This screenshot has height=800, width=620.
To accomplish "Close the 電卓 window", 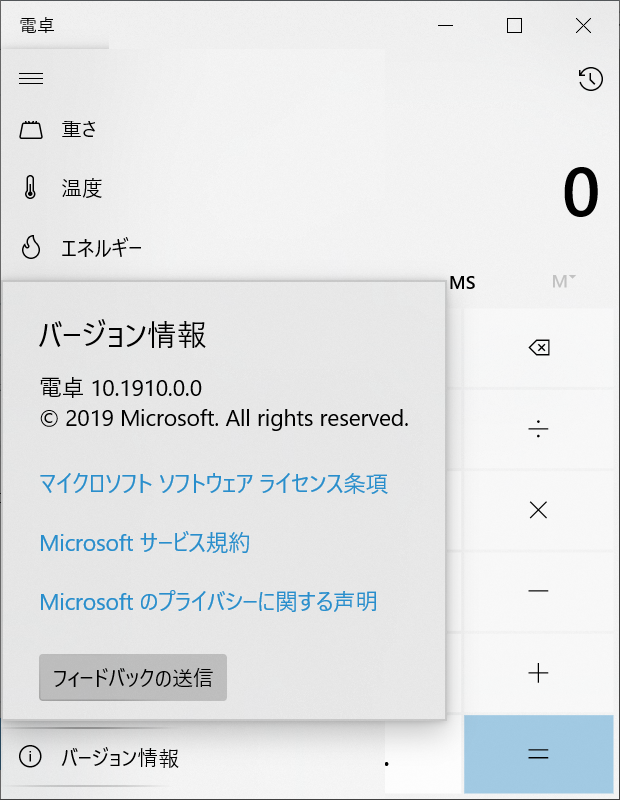I will coord(583,26).
